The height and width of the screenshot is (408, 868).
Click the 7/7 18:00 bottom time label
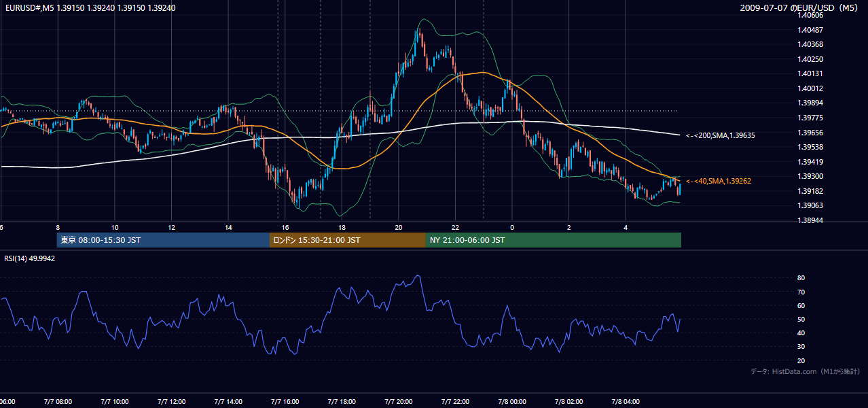point(342,402)
